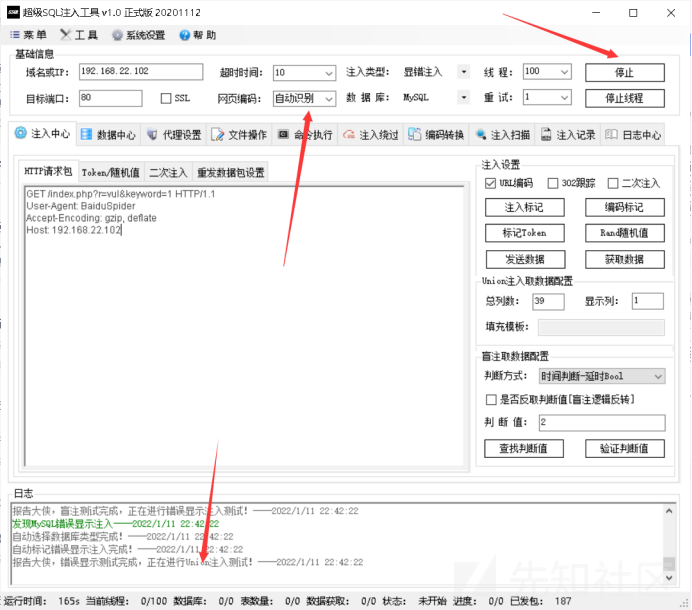Click the 菜单 list icon
The image size is (692, 610).
tap(15, 34)
